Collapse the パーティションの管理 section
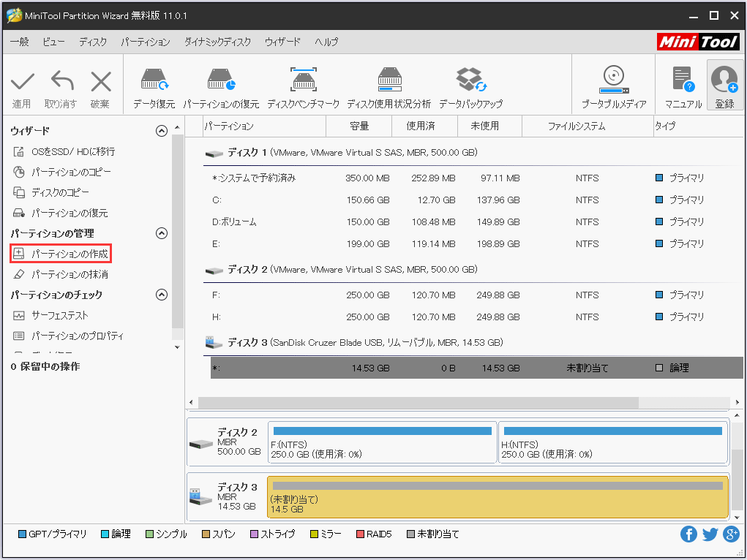Viewport: 747px width, 560px height. tap(162, 233)
